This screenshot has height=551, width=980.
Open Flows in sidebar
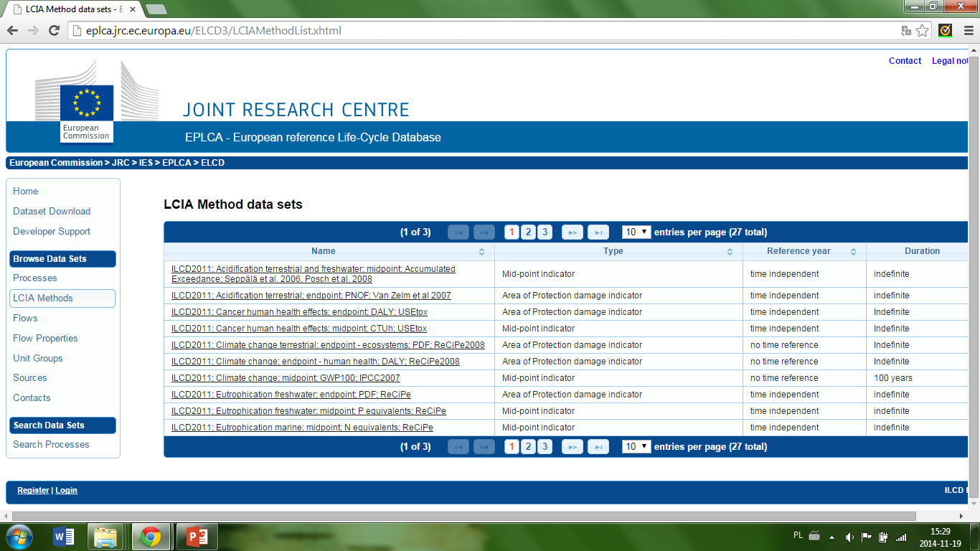25,318
